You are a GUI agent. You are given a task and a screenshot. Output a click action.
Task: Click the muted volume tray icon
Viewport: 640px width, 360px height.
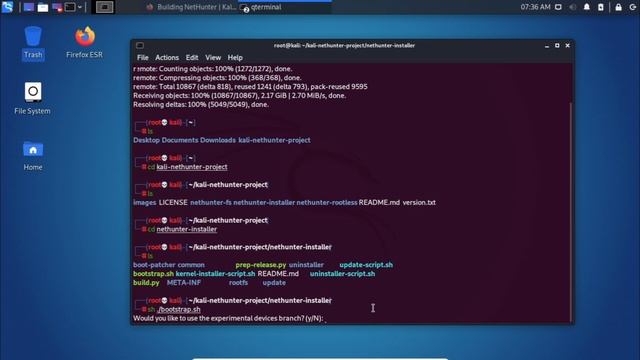tap(572, 7)
